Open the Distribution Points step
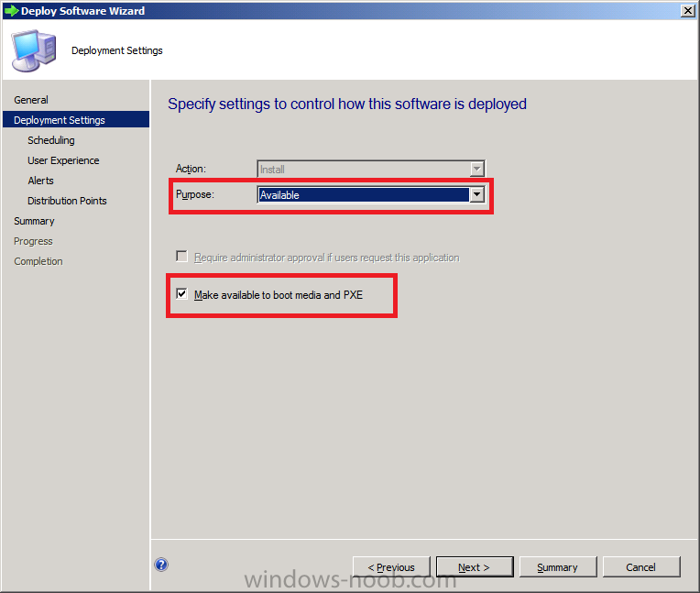This screenshot has width=700, height=593. pos(67,201)
